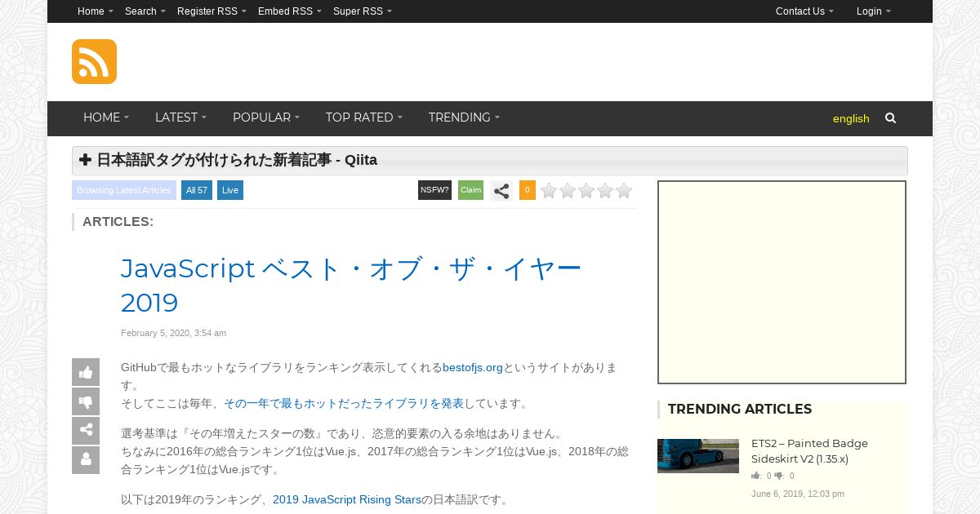
Task: Click the NSFW? button
Action: (x=434, y=190)
